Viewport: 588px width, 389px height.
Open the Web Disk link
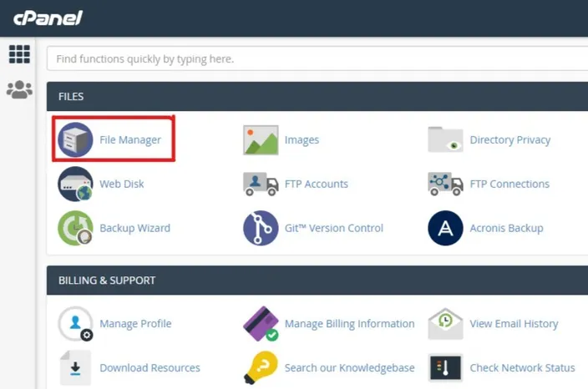121,184
